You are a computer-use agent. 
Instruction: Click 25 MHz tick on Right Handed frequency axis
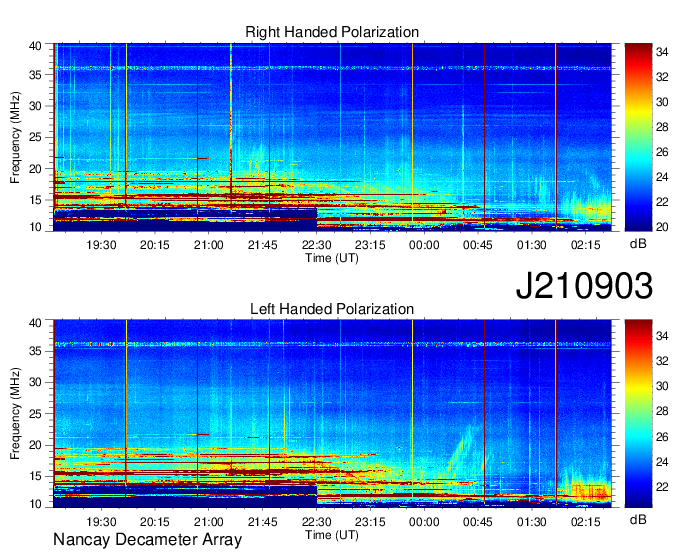point(35,138)
